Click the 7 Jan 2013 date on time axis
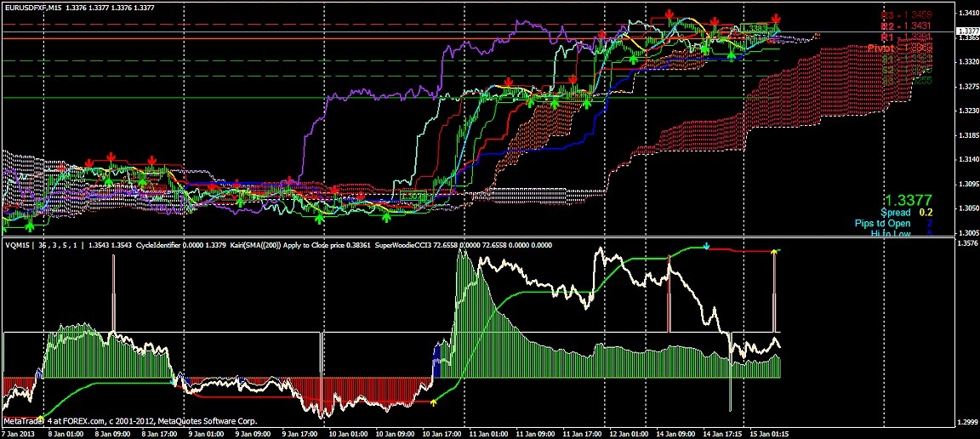The image size is (980, 439). click(x=21, y=433)
